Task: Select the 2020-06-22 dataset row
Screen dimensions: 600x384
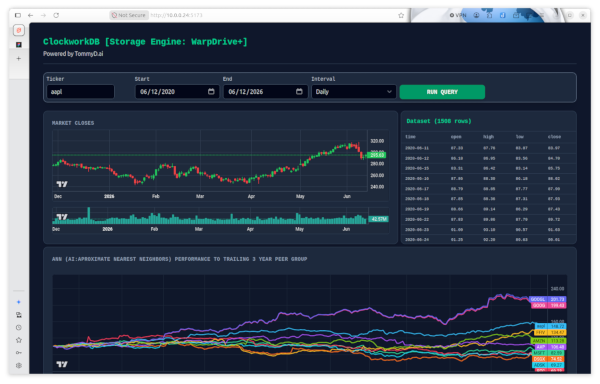Action: (x=489, y=219)
